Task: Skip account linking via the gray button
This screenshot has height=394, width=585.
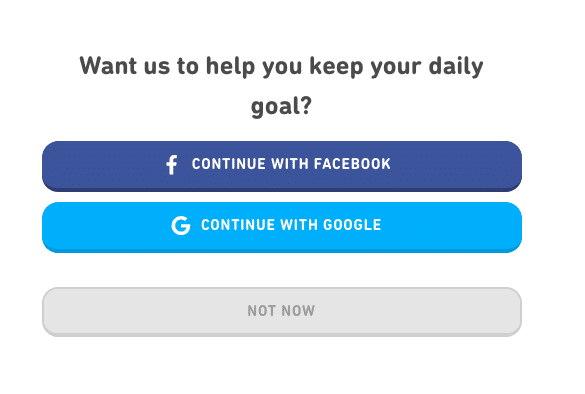Action: pyautogui.click(x=282, y=312)
